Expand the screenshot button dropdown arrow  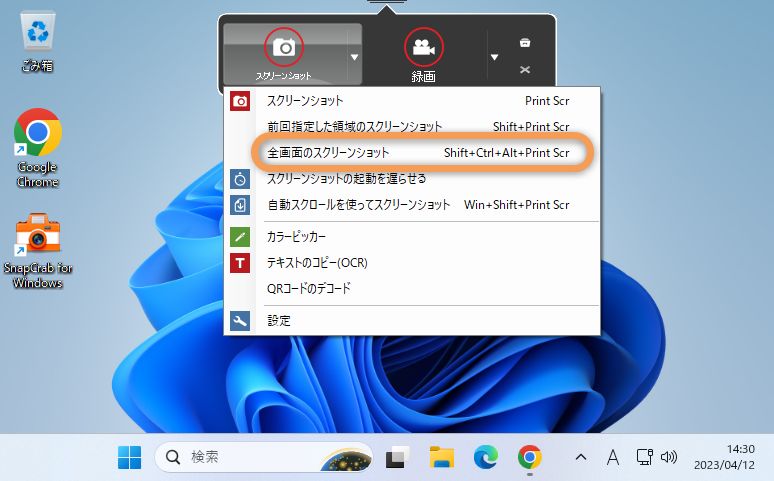[354, 57]
